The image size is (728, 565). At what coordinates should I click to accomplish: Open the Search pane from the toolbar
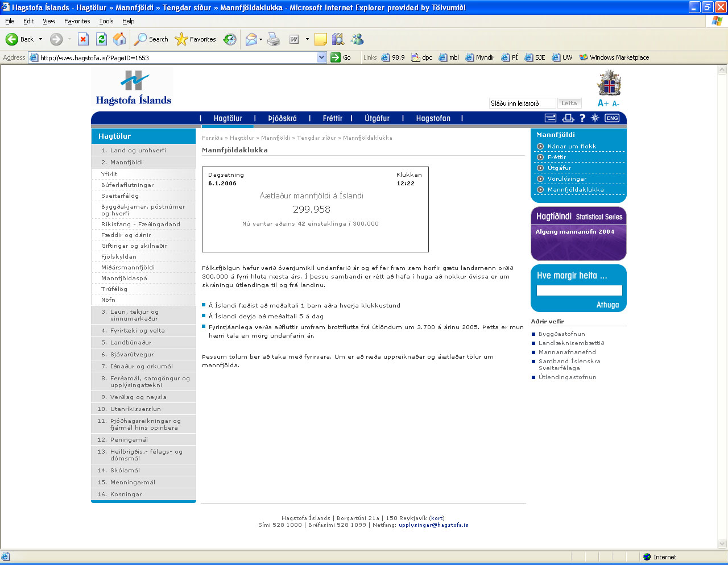click(x=151, y=39)
